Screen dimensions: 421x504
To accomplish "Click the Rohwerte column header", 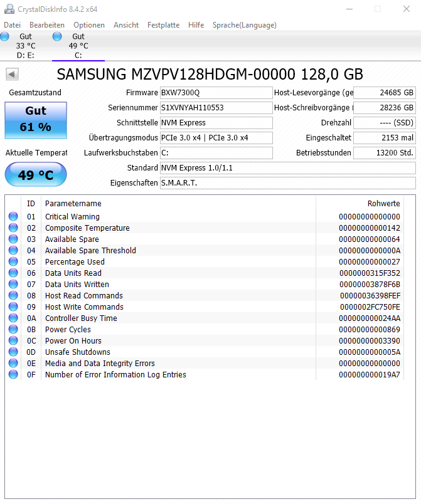I will 360,204.
